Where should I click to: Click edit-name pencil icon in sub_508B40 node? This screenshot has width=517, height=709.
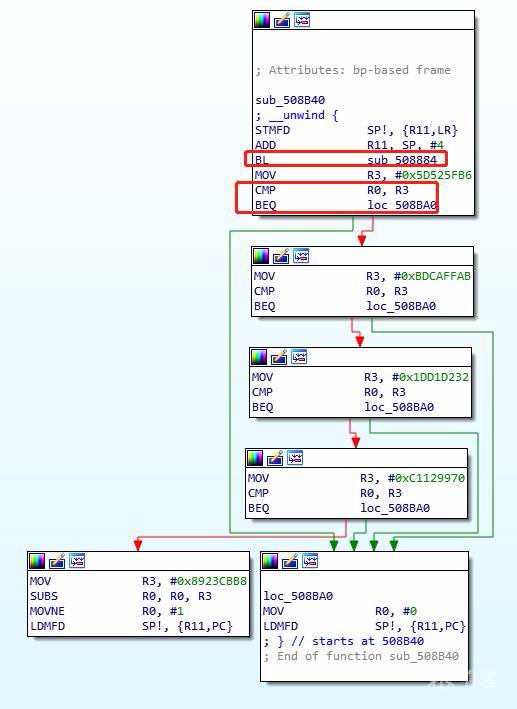point(282,20)
